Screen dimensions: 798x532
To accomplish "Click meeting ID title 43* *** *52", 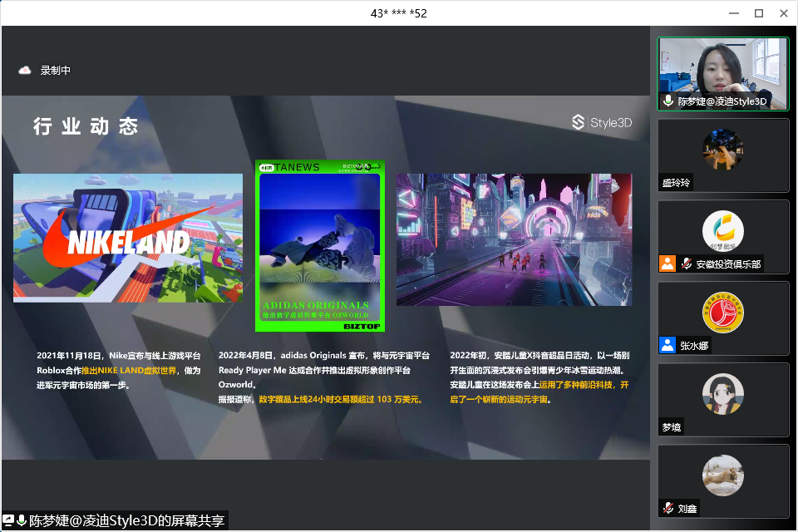I will pyautogui.click(x=398, y=13).
